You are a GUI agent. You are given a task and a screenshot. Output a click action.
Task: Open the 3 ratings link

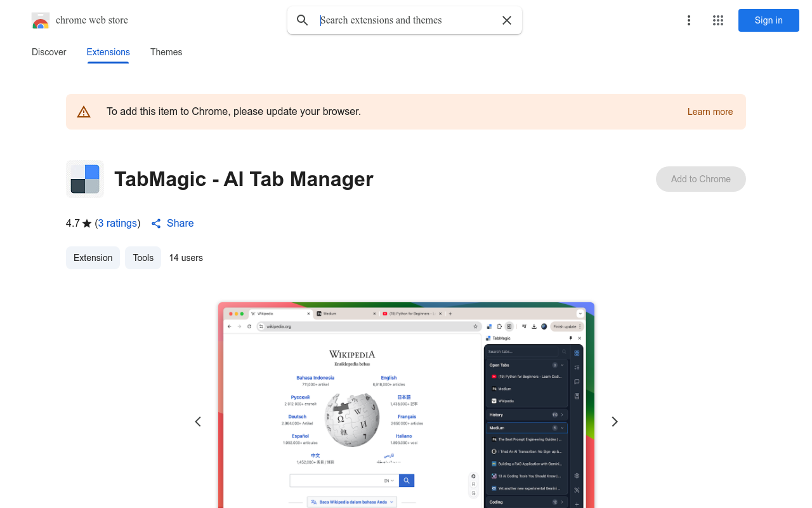click(x=117, y=223)
